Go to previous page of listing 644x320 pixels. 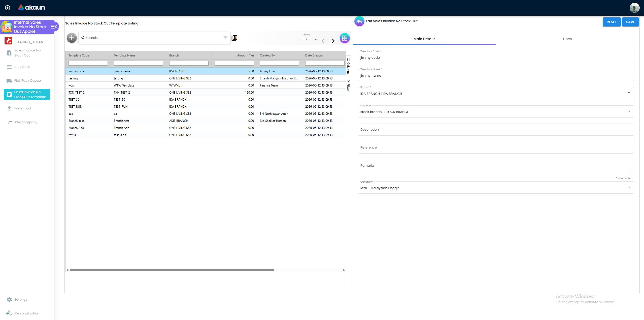pos(323,41)
